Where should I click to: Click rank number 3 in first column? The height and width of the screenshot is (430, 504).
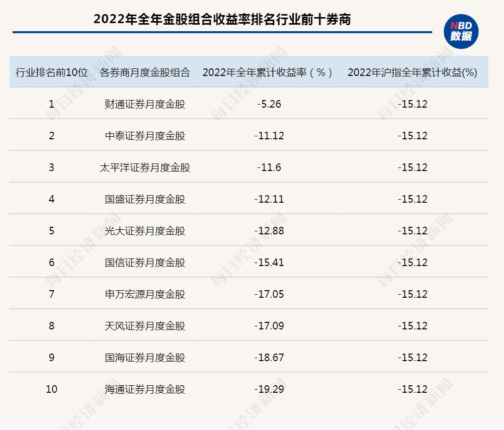[x=51, y=167]
